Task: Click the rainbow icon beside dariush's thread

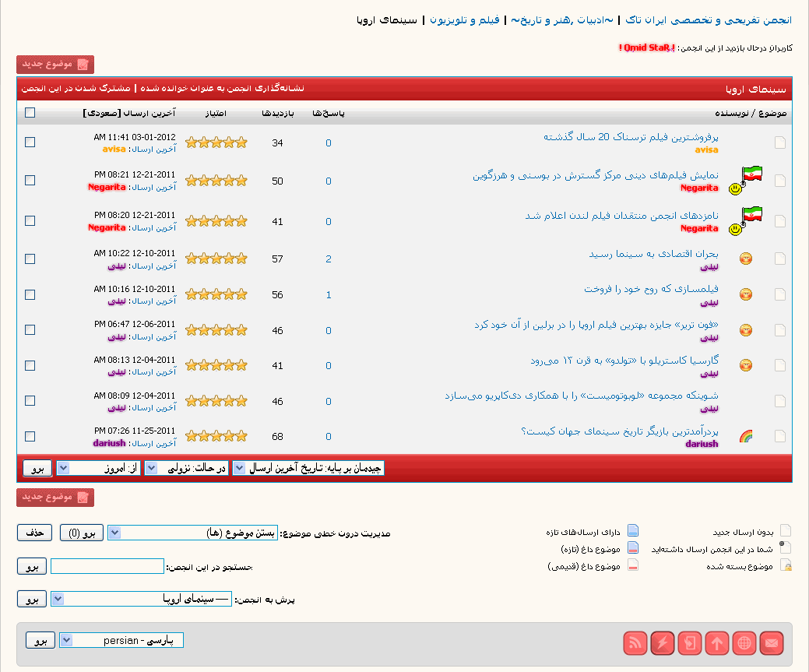Action: click(745, 436)
